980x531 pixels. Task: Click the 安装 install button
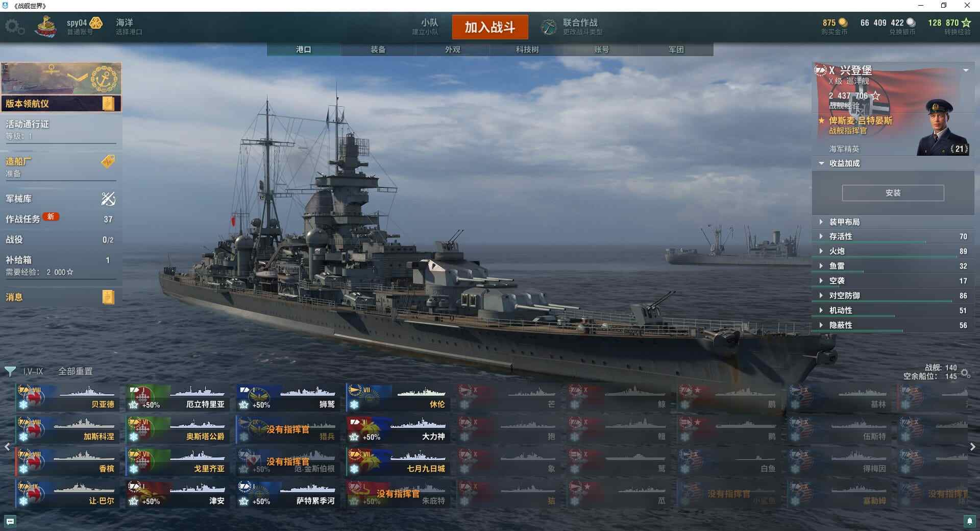(893, 193)
